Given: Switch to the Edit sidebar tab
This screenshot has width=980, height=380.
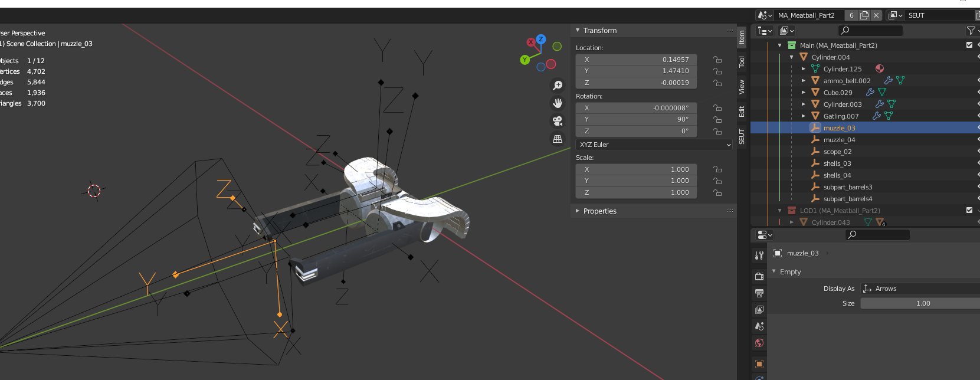Looking at the screenshot, I should 742,112.
